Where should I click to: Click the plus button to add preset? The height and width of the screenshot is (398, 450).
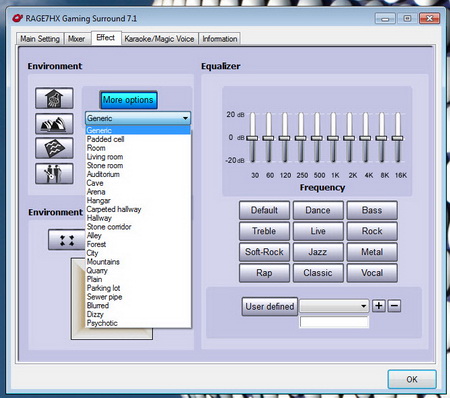click(x=379, y=306)
